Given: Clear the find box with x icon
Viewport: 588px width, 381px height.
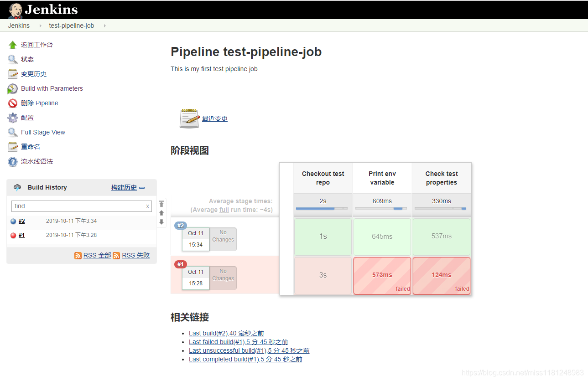Looking at the screenshot, I should pos(147,206).
